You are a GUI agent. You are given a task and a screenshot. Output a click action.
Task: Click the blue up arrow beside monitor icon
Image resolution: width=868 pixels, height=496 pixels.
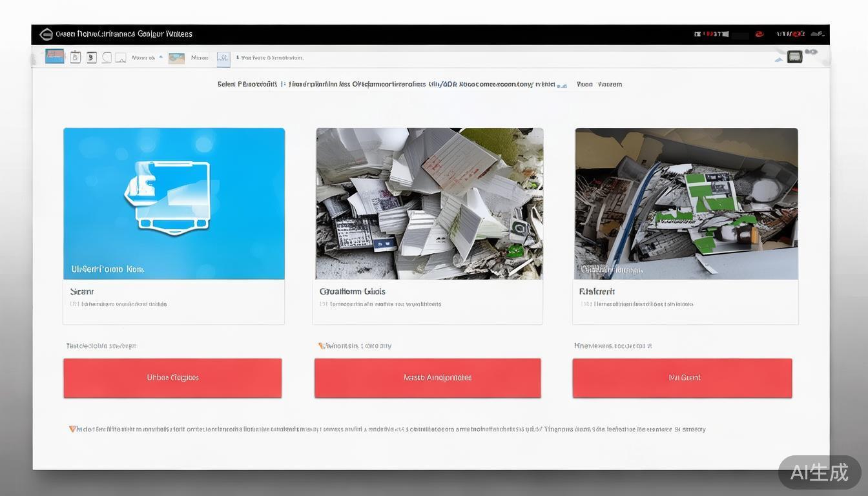click(779, 59)
